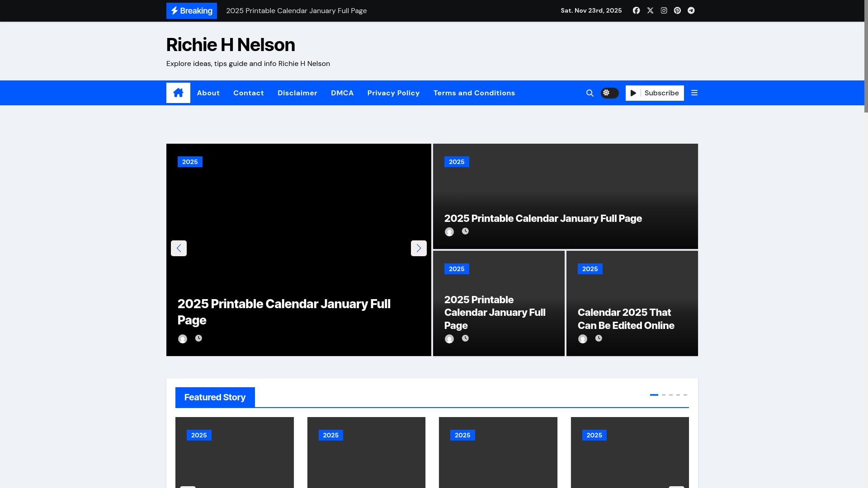Viewport: 868px width, 488px height.
Task: Open the top-right wide post title
Action: tap(543, 218)
